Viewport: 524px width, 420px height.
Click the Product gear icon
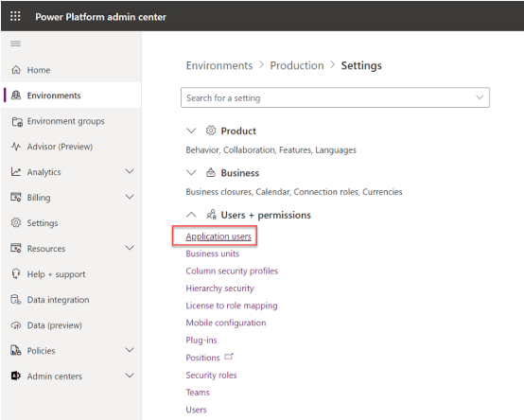[211, 131]
